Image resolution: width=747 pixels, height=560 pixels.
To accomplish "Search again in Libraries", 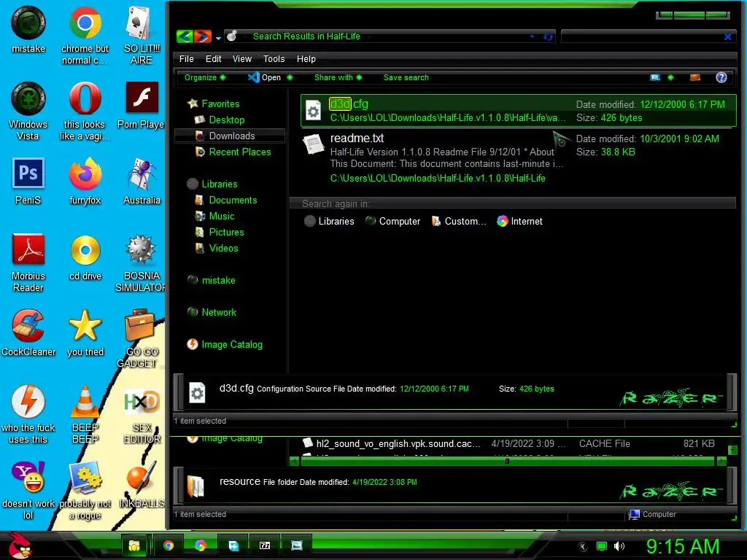I will (329, 222).
